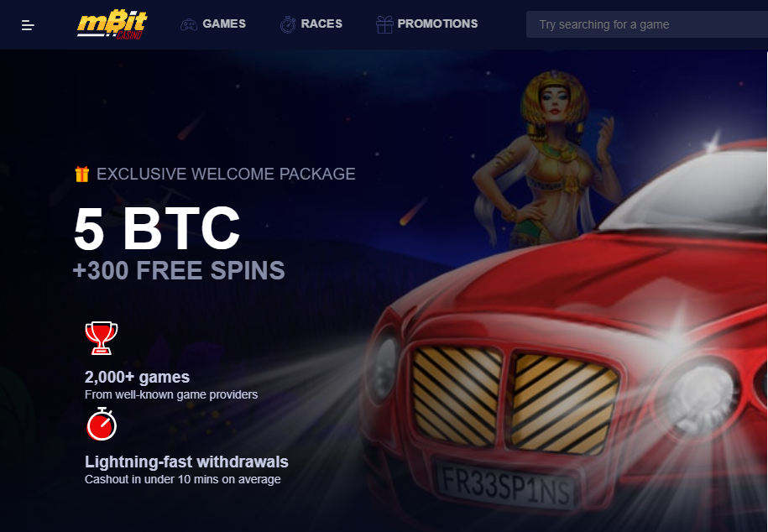Click the red stopwatch withdrawals icon

[102, 425]
